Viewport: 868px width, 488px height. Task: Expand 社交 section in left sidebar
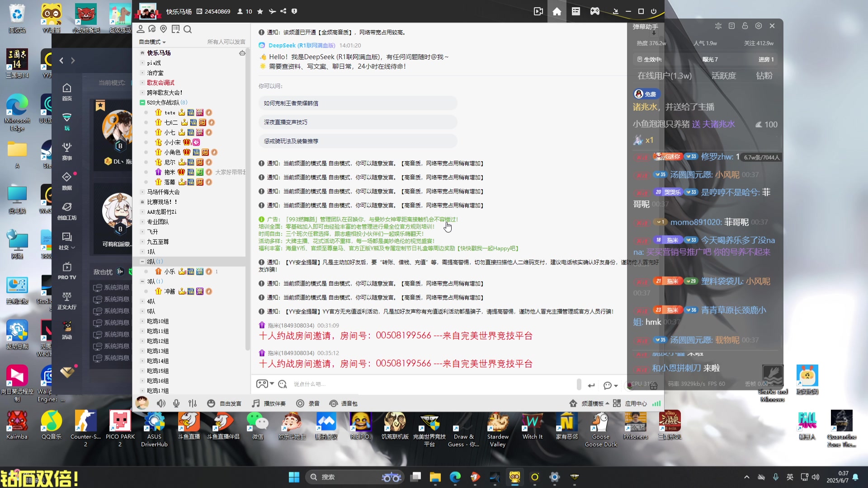(67, 241)
